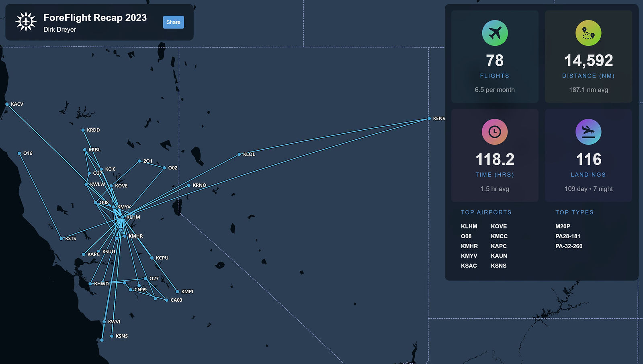Select the KRNO airport marker on map
This screenshot has width=643, height=364.
point(189,185)
